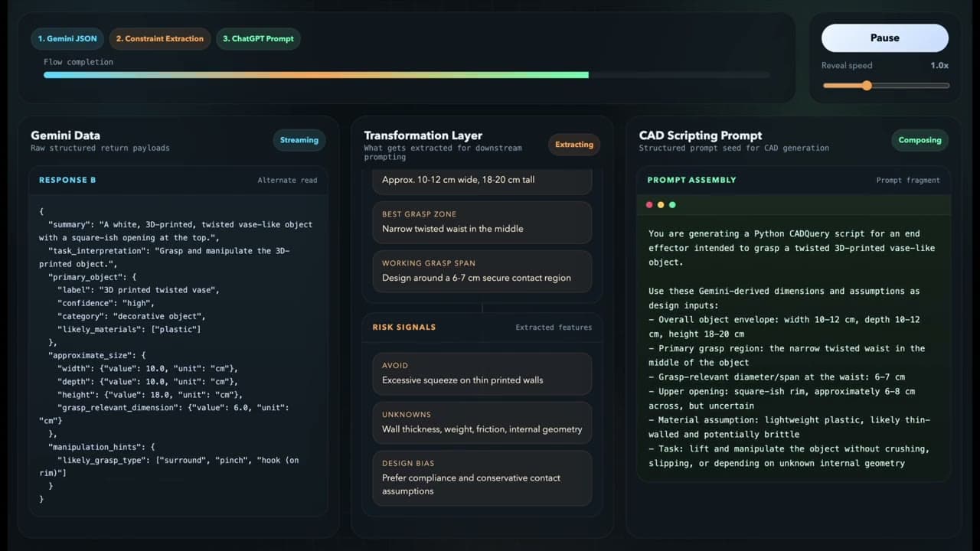The height and width of the screenshot is (551, 980).
Task: Switch to the '2. Constraint Extraction' step
Action: pyautogui.click(x=159, y=39)
